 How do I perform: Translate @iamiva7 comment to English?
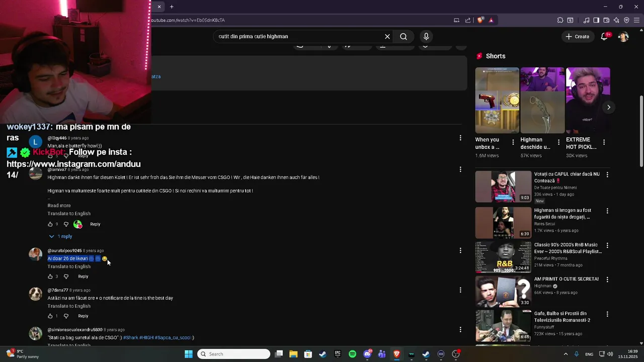tap(69, 214)
